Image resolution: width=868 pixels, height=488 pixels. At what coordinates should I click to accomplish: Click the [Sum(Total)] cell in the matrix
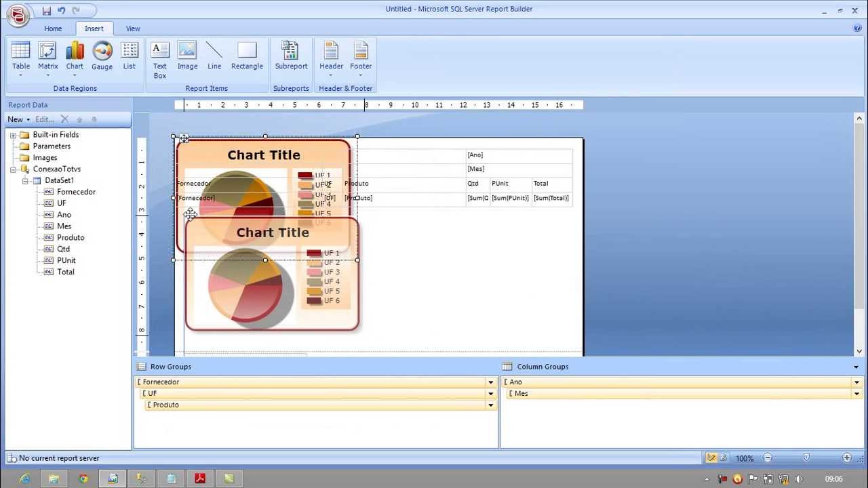[551, 199]
